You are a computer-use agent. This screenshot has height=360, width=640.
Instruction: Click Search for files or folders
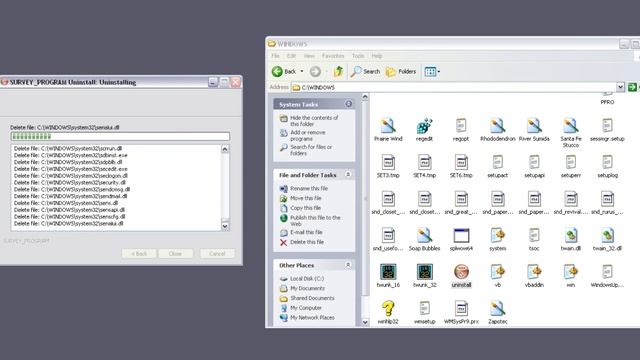(306, 150)
